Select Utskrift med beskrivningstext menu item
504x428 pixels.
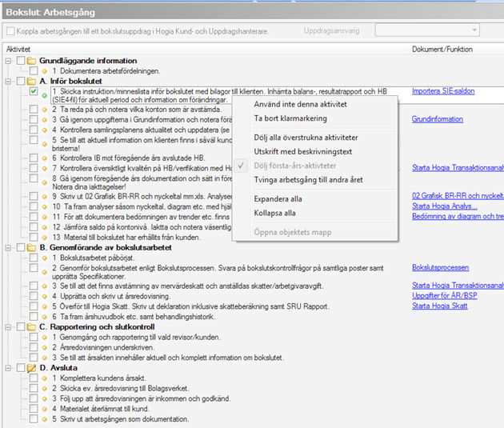[x=302, y=152]
